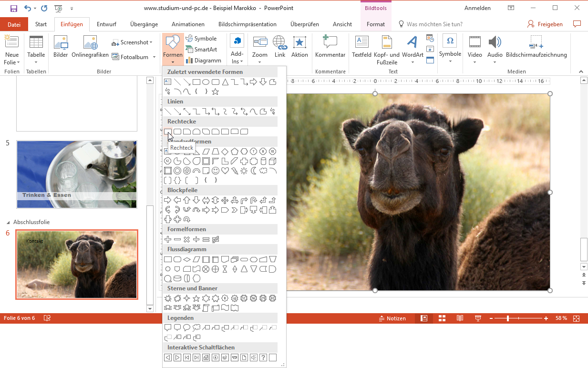Select the heart shape in the gallery
Screen dimensions: 588x368
tap(225, 170)
